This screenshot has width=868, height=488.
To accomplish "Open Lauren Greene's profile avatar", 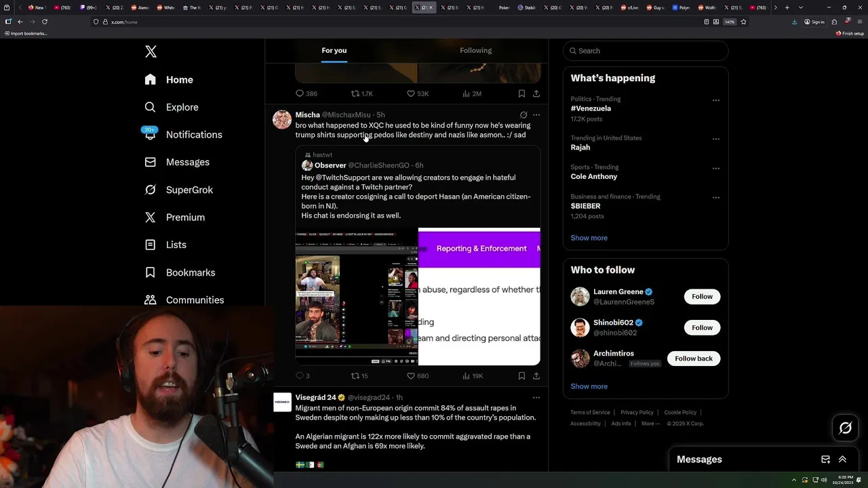I will (x=580, y=296).
